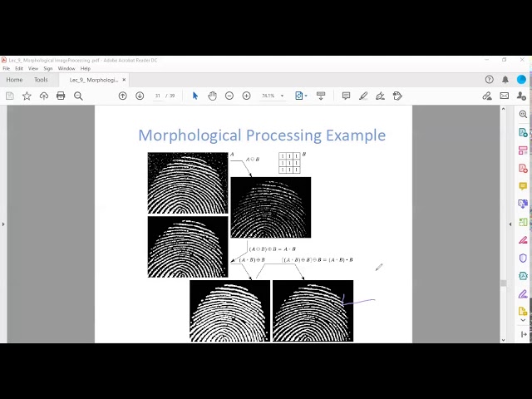
Task: Open the help question mark icon
Action: (x=489, y=80)
